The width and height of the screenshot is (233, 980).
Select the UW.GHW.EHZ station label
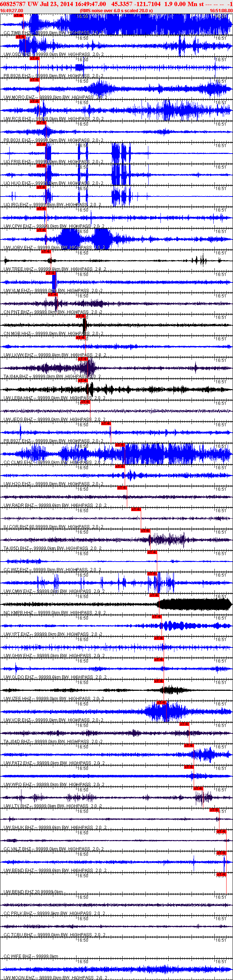click(54, 655)
